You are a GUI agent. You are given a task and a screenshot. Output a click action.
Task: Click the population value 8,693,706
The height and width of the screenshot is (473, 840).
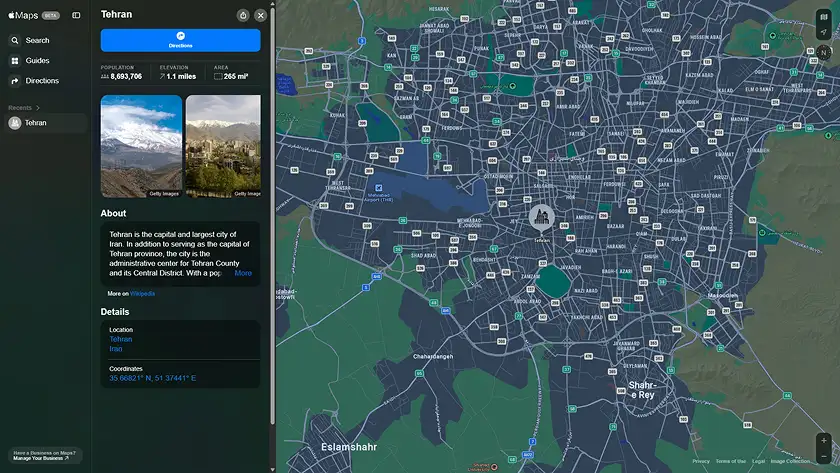[126, 77]
